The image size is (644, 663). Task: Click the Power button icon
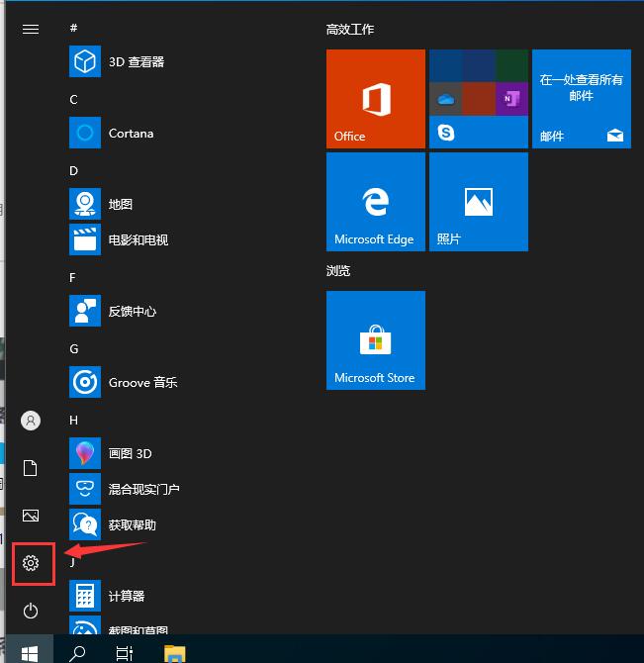point(31,610)
